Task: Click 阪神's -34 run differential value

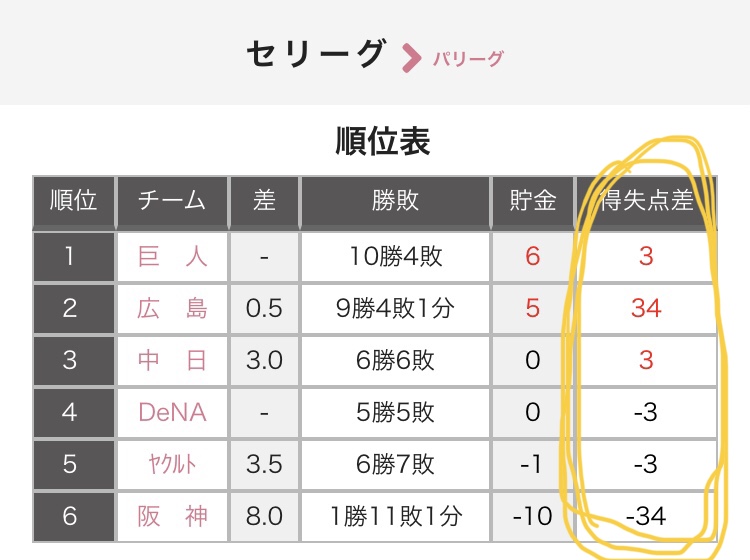Action: pos(646,516)
